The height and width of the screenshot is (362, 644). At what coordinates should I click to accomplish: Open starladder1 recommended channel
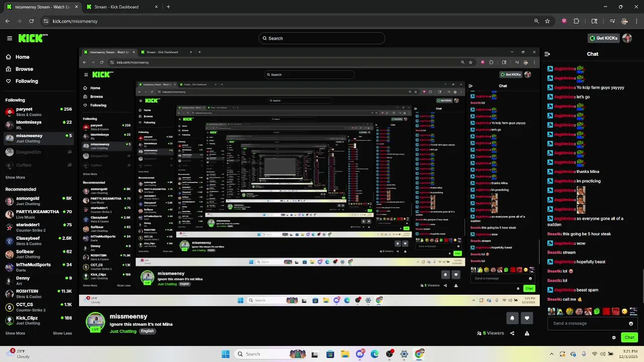38,227
